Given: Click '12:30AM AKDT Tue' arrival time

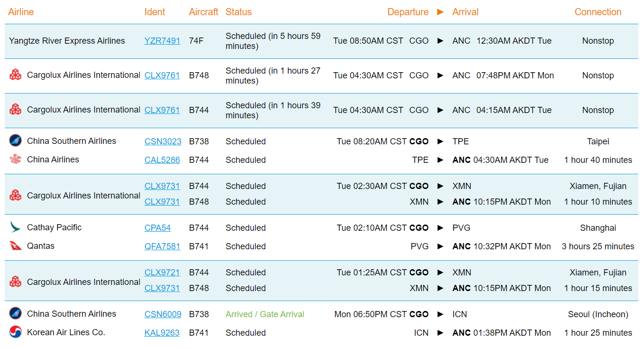Looking at the screenshot, I should point(514,41).
